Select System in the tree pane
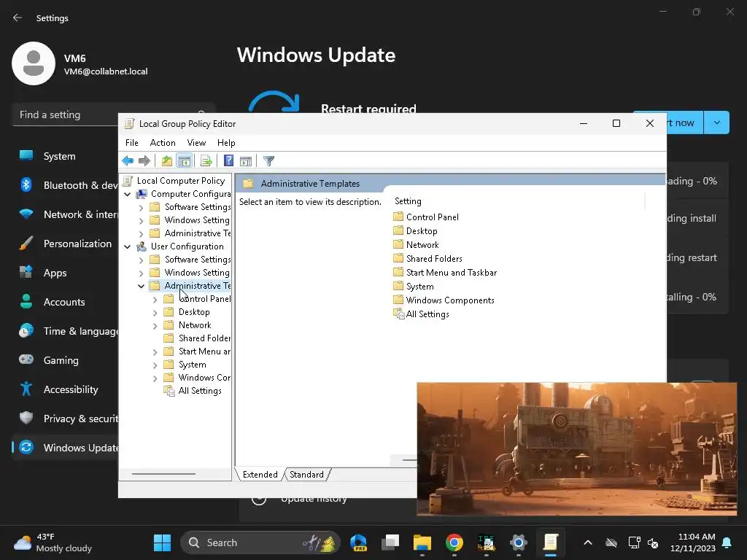The width and height of the screenshot is (747, 560). tap(192, 365)
